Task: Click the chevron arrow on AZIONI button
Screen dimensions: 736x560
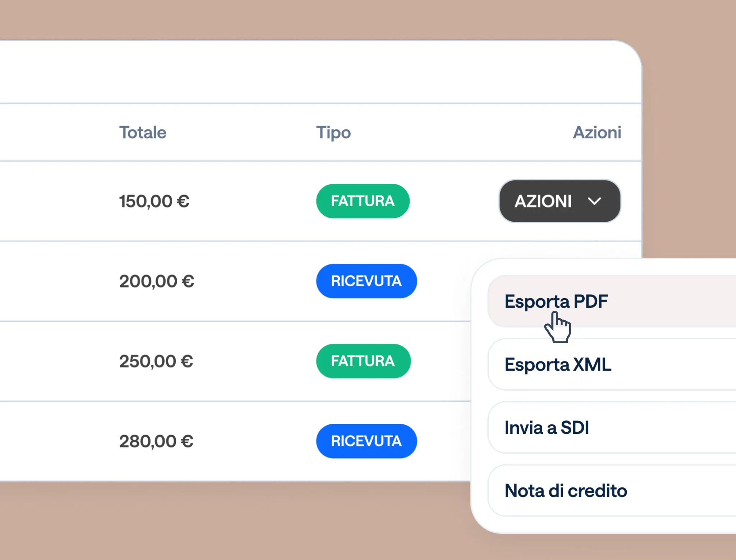Action: point(595,201)
